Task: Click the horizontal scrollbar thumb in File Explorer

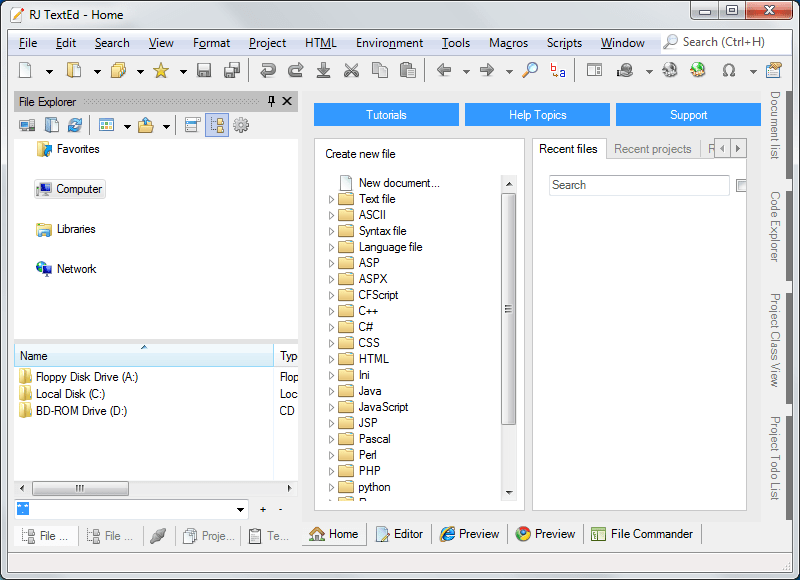Action: (80, 488)
